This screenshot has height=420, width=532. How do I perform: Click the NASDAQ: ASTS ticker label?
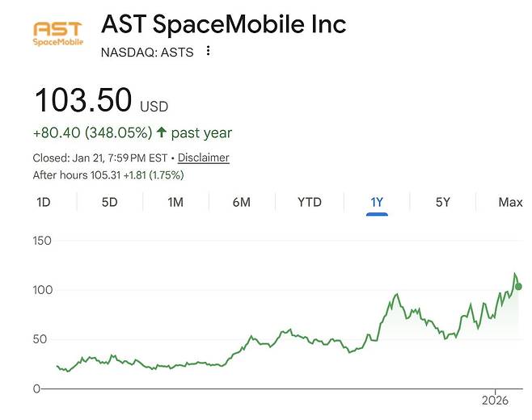[x=146, y=52]
